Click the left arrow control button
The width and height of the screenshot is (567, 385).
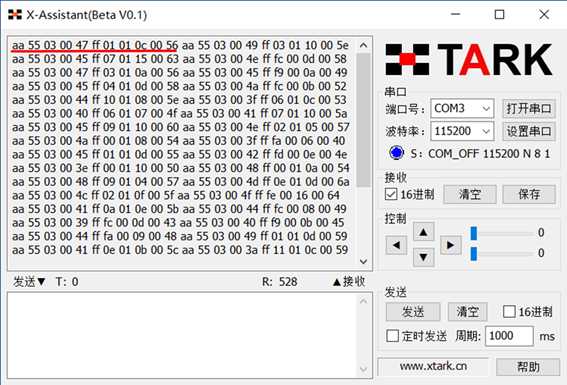(396, 245)
